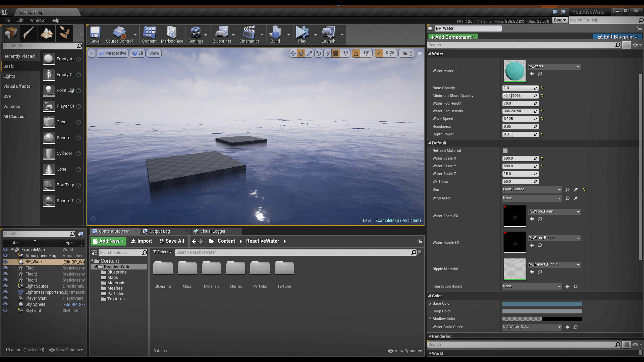Enable the Refresh Material checkbox
The image size is (644, 362).
pos(505,151)
